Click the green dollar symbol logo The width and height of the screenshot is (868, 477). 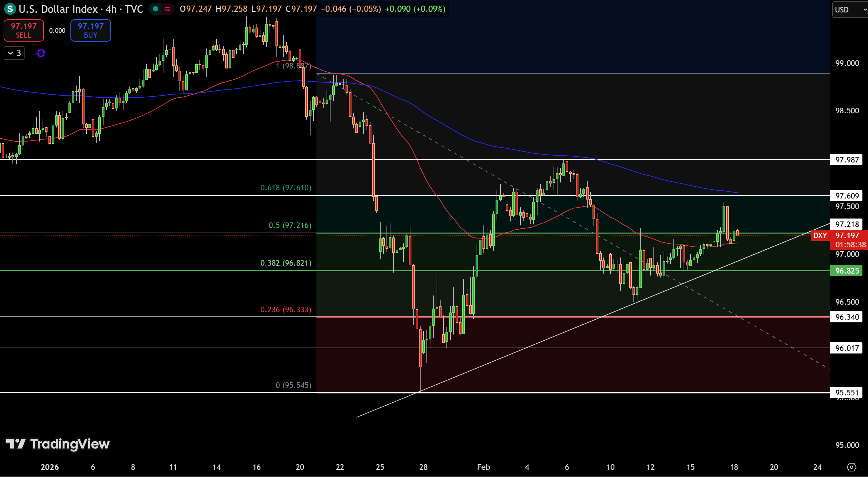tap(10, 9)
